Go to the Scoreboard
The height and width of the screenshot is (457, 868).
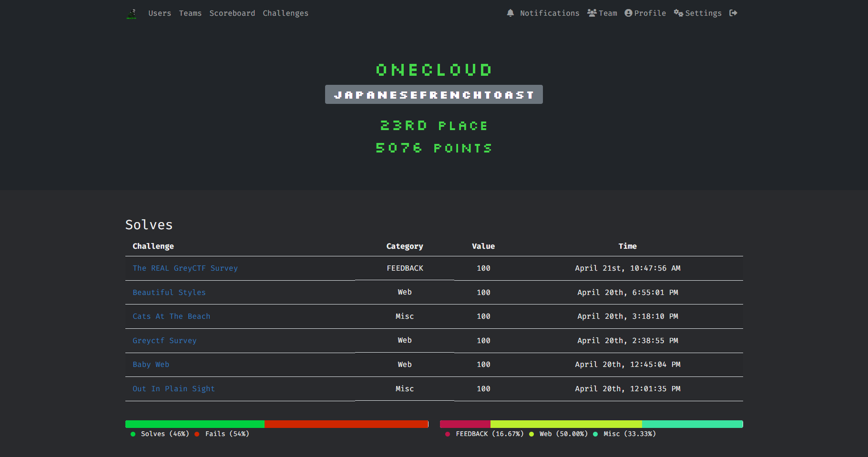click(232, 13)
